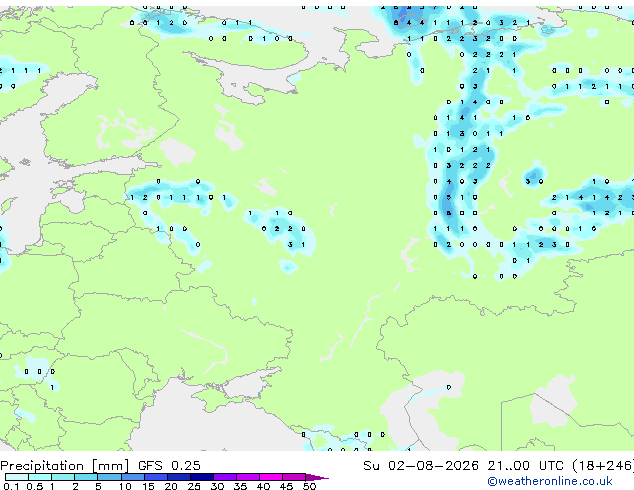
Task: Click the 35–40 mm legend color swatch
Action: point(248,477)
